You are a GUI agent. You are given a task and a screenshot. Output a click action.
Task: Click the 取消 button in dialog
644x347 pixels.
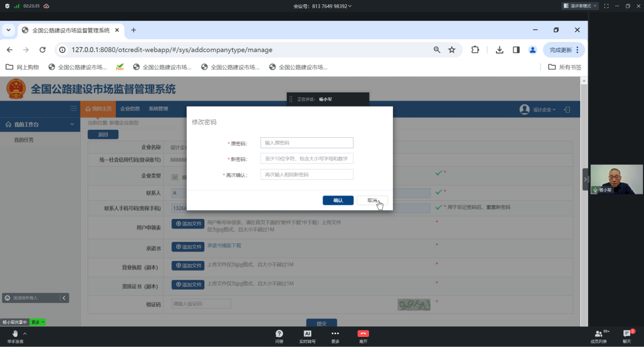tap(372, 200)
